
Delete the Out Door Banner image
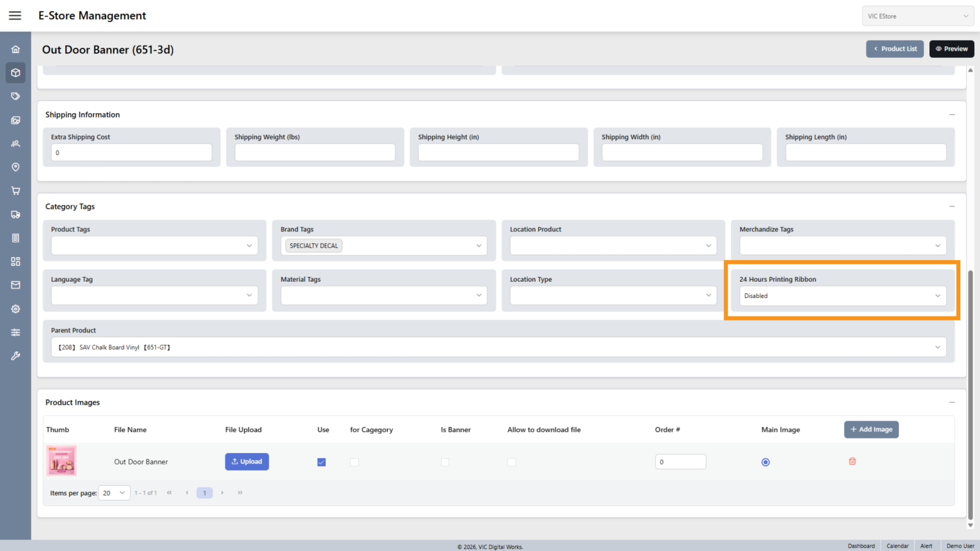[852, 462]
